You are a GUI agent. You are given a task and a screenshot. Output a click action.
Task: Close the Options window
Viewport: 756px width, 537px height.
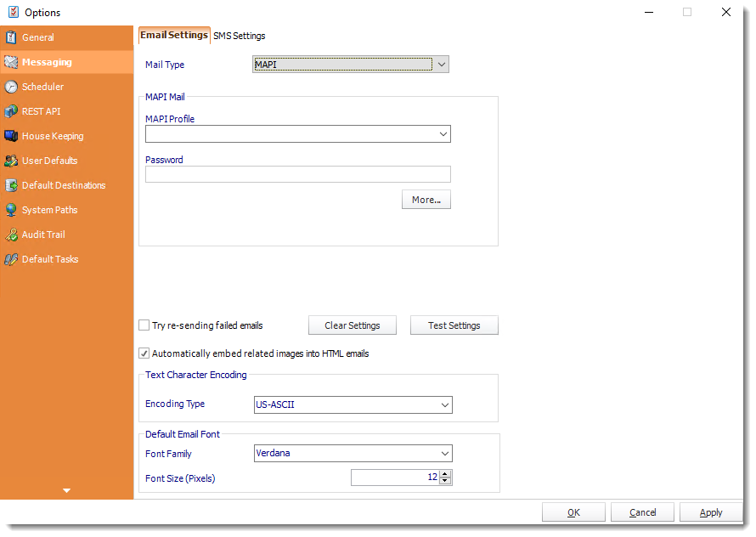coord(726,12)
